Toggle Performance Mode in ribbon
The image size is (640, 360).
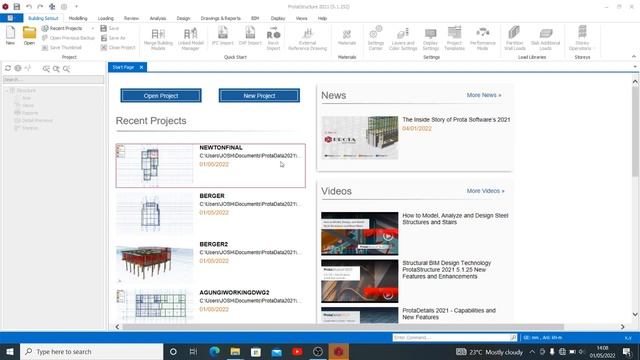[x=482, y=38]
